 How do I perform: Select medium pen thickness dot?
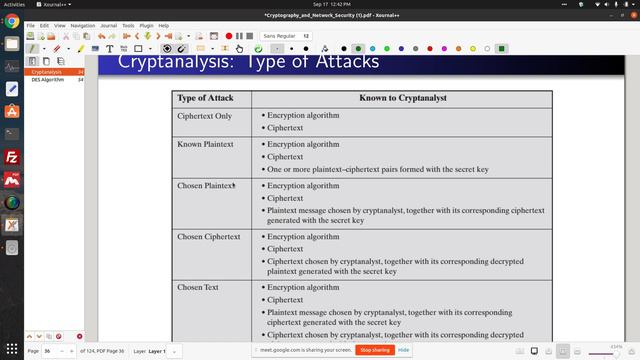coord(291,49)
